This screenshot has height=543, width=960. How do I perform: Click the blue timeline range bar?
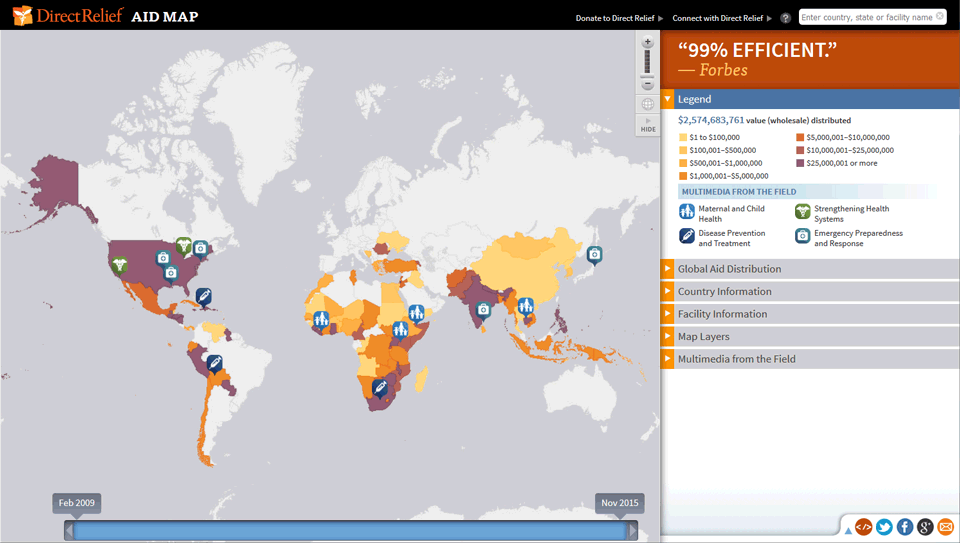click(351, 530)
